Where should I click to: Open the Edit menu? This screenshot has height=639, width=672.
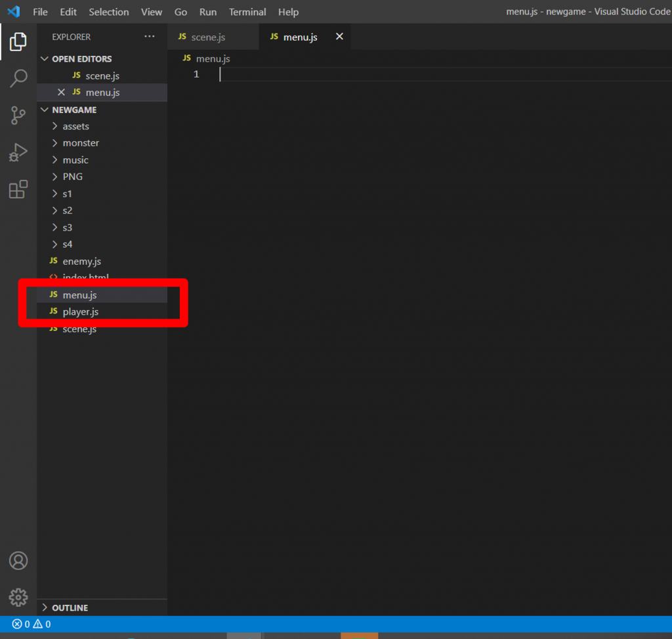[68, 12]
